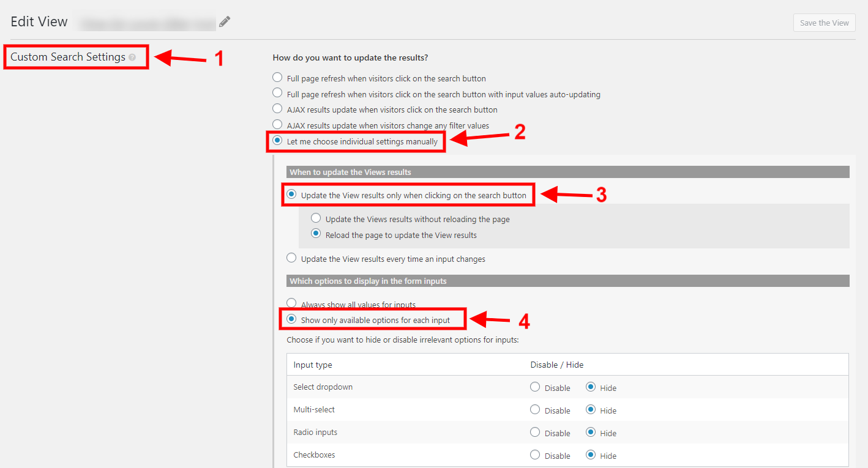Select Hide for the Multi-select row
Image resolution: width=868 pixels, height=468 pixels.
pos(589,409)
